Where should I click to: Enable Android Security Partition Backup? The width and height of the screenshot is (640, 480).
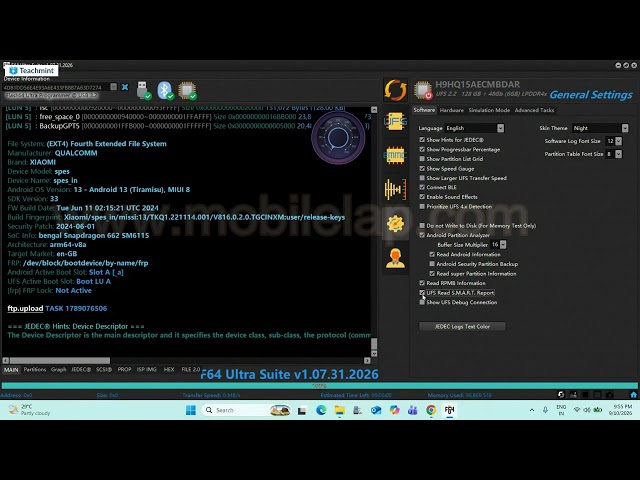[x=432, y=264]
